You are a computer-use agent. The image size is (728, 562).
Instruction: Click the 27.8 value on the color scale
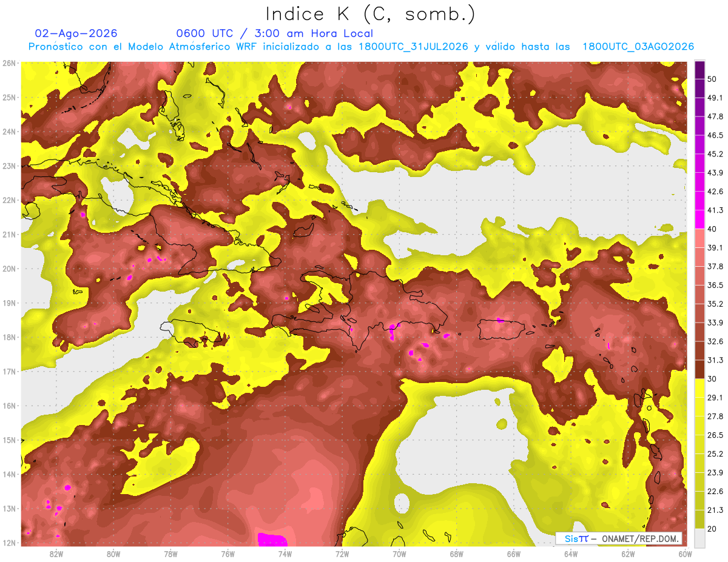715,416
